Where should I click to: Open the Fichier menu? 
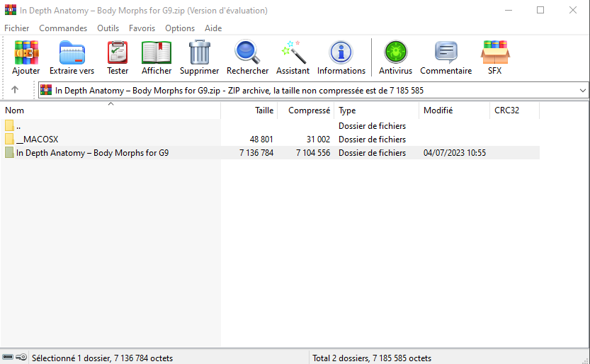tap(16, 28)
